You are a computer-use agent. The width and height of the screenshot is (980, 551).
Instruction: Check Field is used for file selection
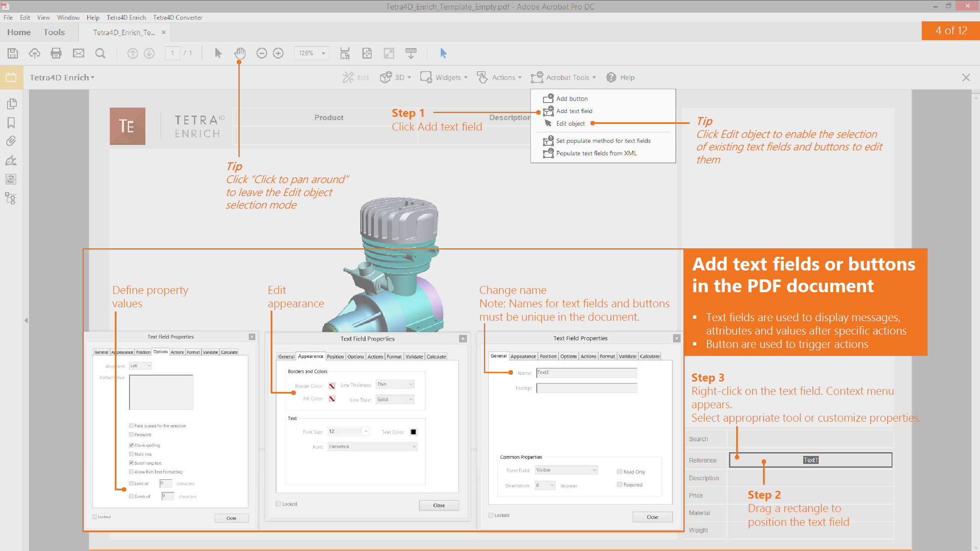(131, 425)
